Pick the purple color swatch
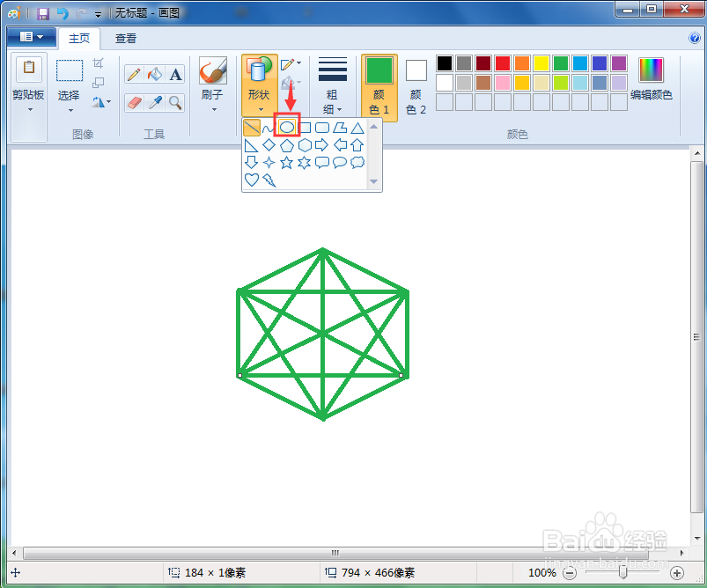The width and height of the screenshot is (707, 588). click(619, 63)
